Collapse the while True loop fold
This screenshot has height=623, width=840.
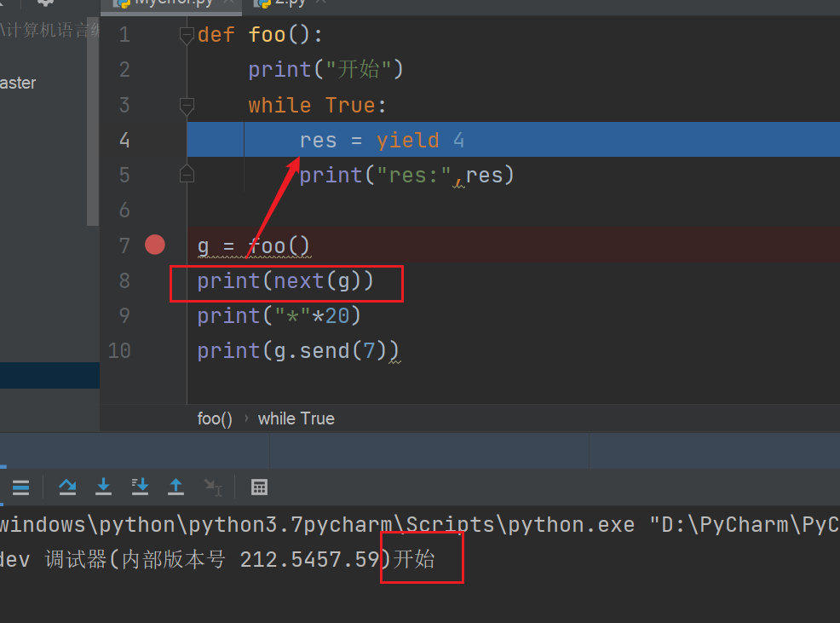coord(187,106)
